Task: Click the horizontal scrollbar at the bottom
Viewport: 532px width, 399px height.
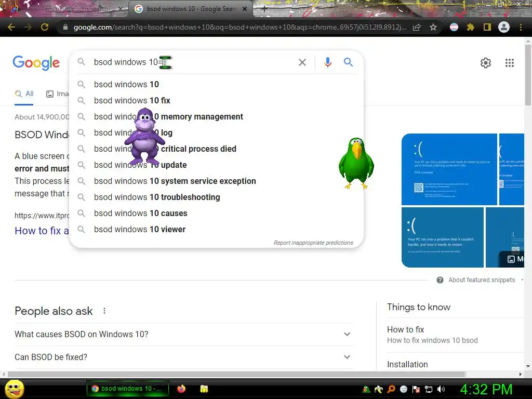Action: (x=236, y=374)
